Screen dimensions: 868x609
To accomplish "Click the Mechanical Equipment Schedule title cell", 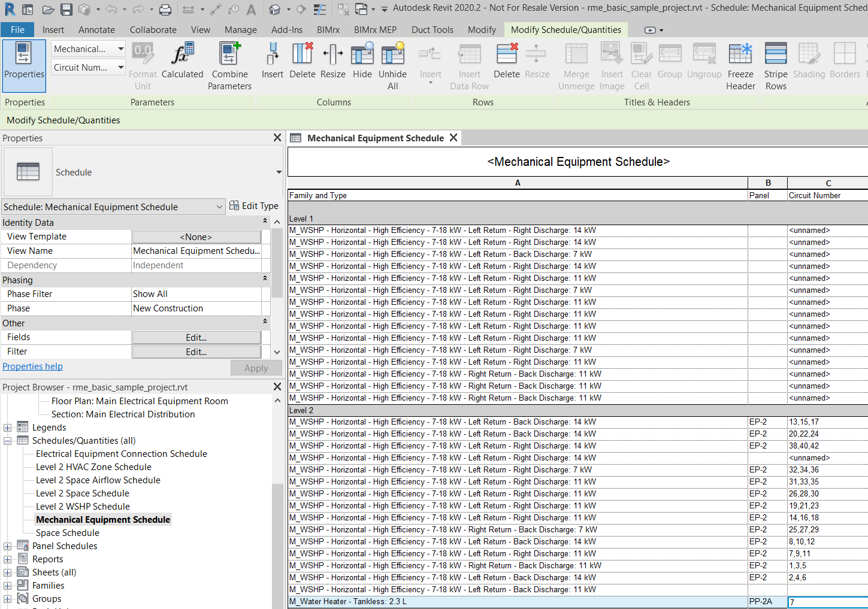I will click(578, 162).
